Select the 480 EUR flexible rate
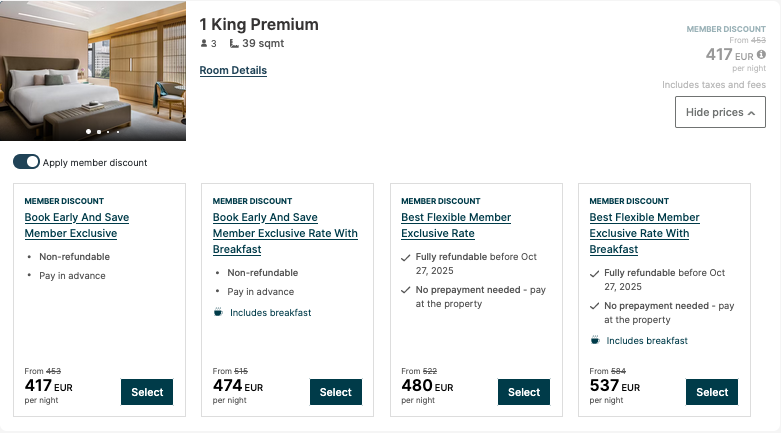 pyautogui.click(x=524, y=392)
